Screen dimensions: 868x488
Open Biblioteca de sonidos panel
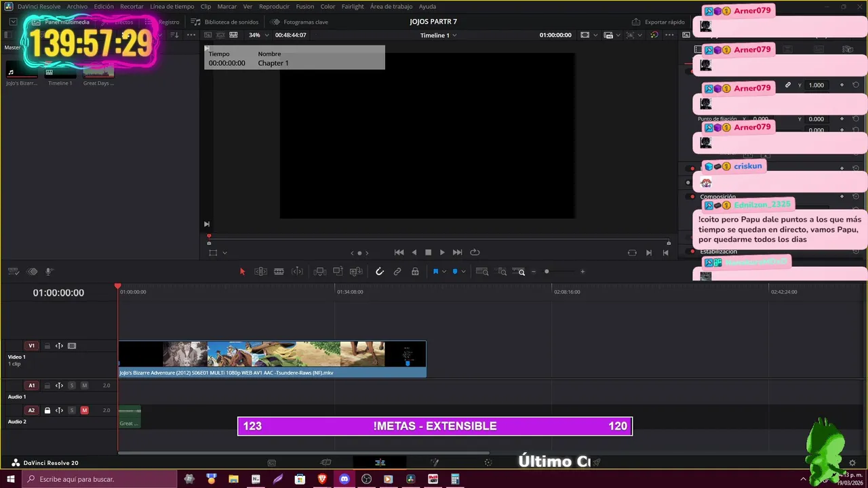[224, 22]
